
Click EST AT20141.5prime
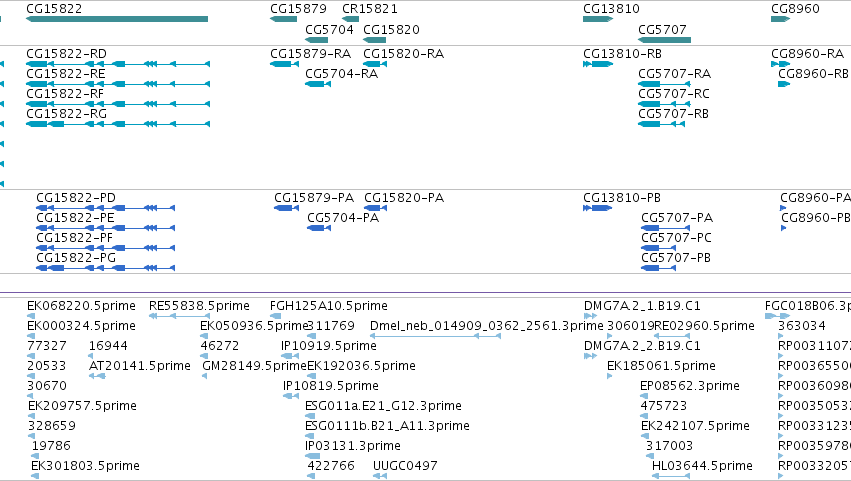[97, 376]
